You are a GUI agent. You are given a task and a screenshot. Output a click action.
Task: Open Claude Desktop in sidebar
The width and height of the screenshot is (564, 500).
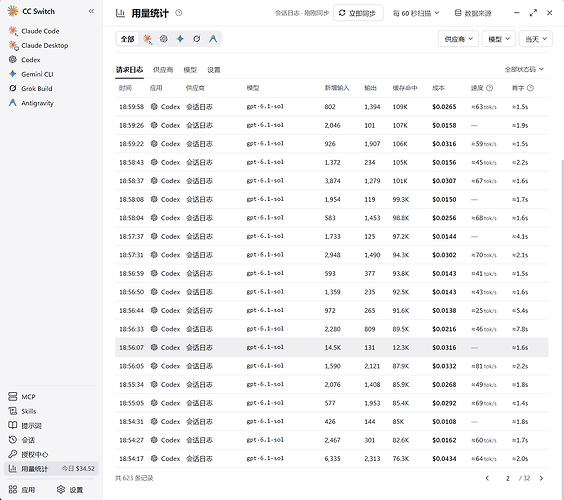[x=38, y=45]
